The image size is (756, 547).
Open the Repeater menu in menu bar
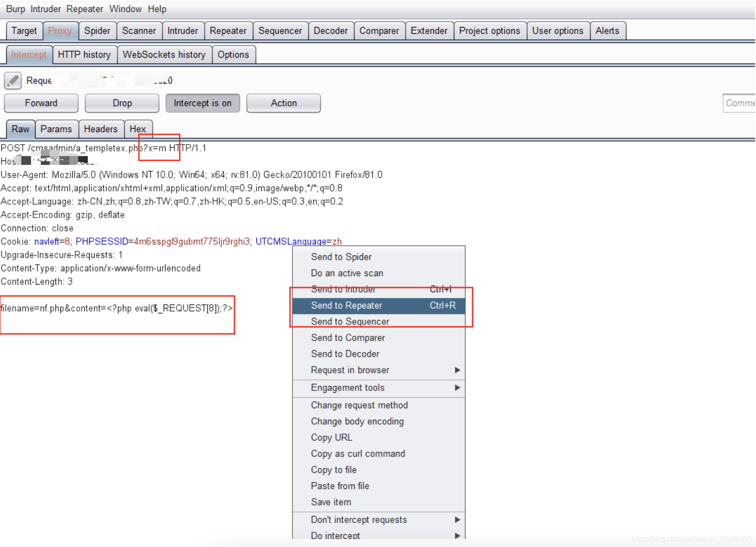coord(85,9)
